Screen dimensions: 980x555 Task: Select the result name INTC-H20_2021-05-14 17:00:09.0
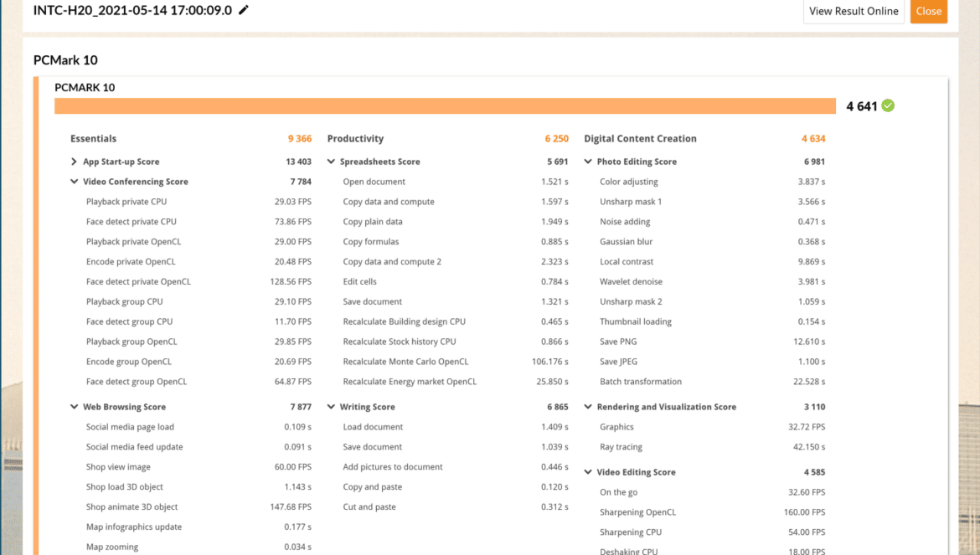coord(132,10)
